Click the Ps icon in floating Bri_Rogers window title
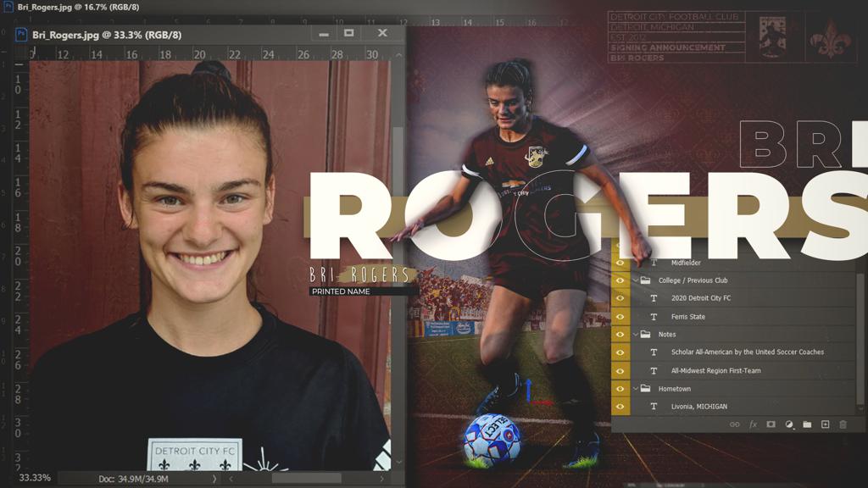The image size is (868, 488). point(21,34)
